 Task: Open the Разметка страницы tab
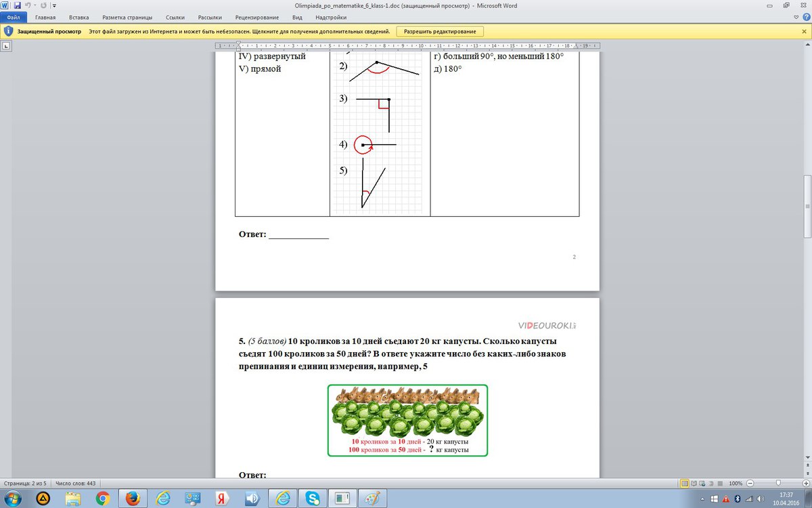127,17
